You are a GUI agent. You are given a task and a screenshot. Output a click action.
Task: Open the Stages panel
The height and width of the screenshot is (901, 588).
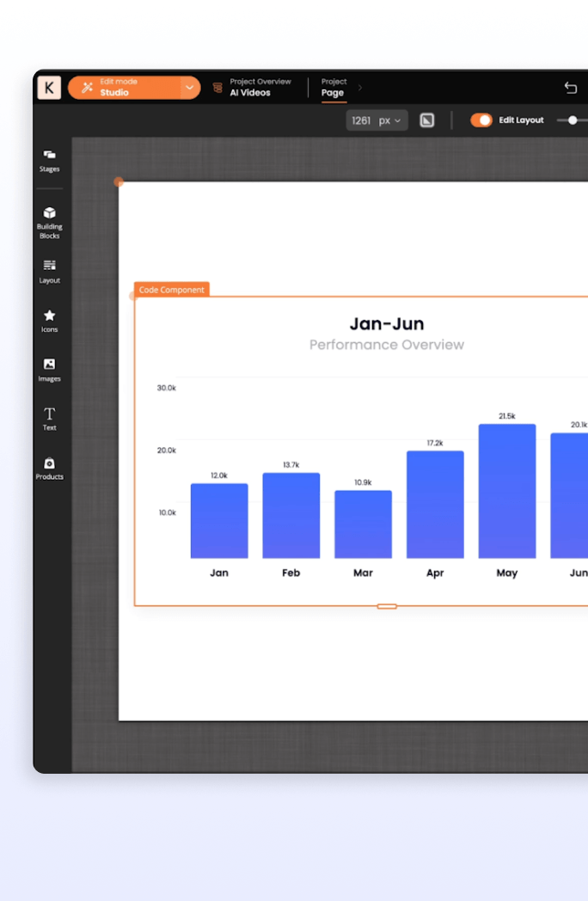click(50, 161)
